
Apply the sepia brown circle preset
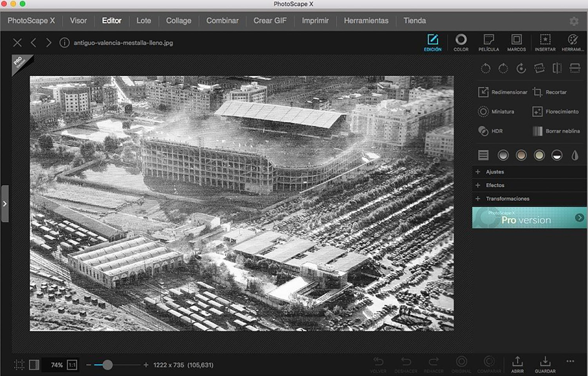click(521, 155)
